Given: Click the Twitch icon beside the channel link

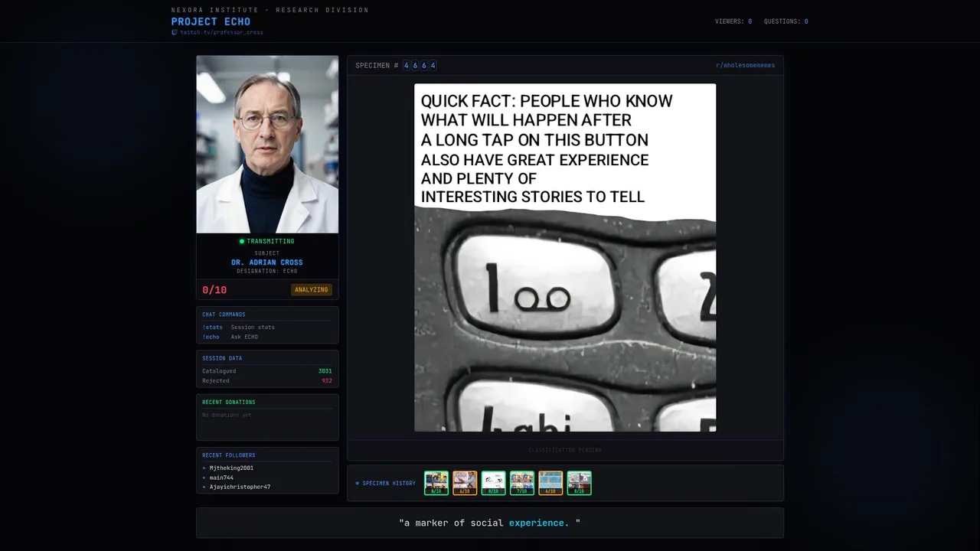Looking at the screenshot, I should click(x=175, y=33).
